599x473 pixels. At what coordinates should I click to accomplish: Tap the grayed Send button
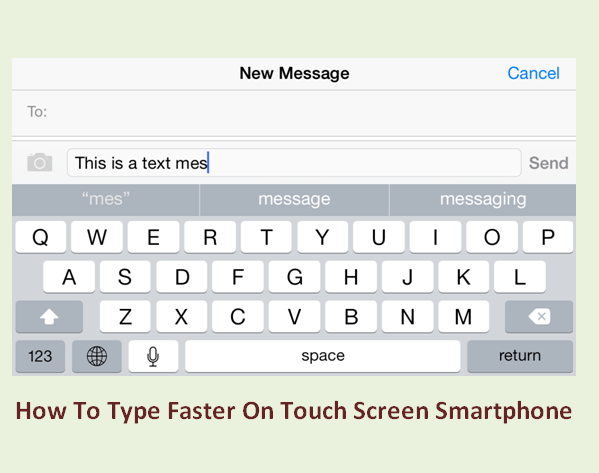coord(549,163)
